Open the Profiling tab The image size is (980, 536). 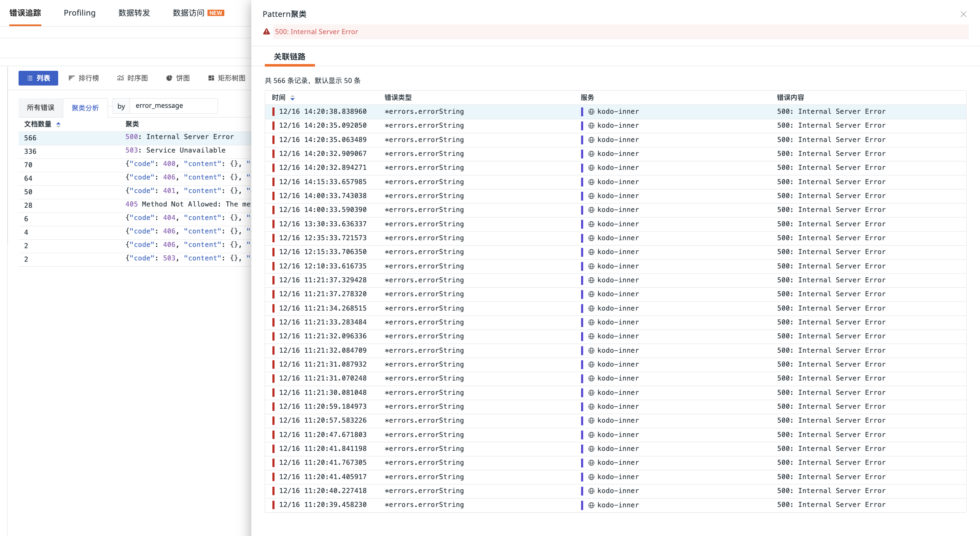pos(80,13)
